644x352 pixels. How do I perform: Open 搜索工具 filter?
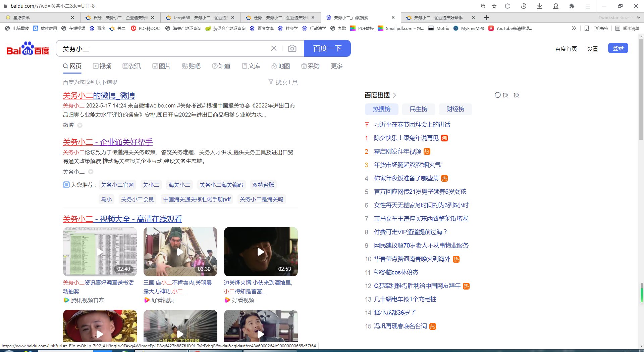(283, 82)
